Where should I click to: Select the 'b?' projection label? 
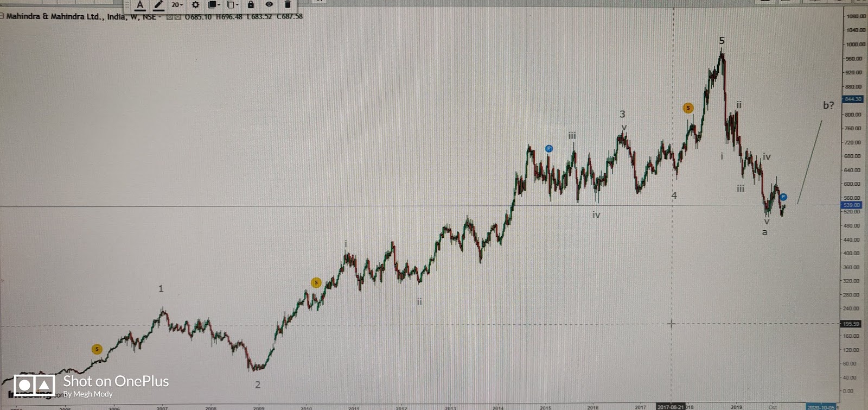click(x=828, y=105)
